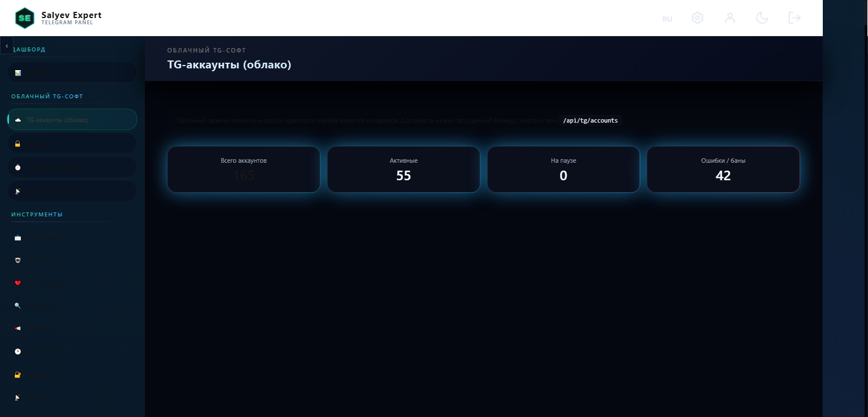Open the user profile icon
The height and width of the screenshot is (417, 868).
tap(730, 18)
